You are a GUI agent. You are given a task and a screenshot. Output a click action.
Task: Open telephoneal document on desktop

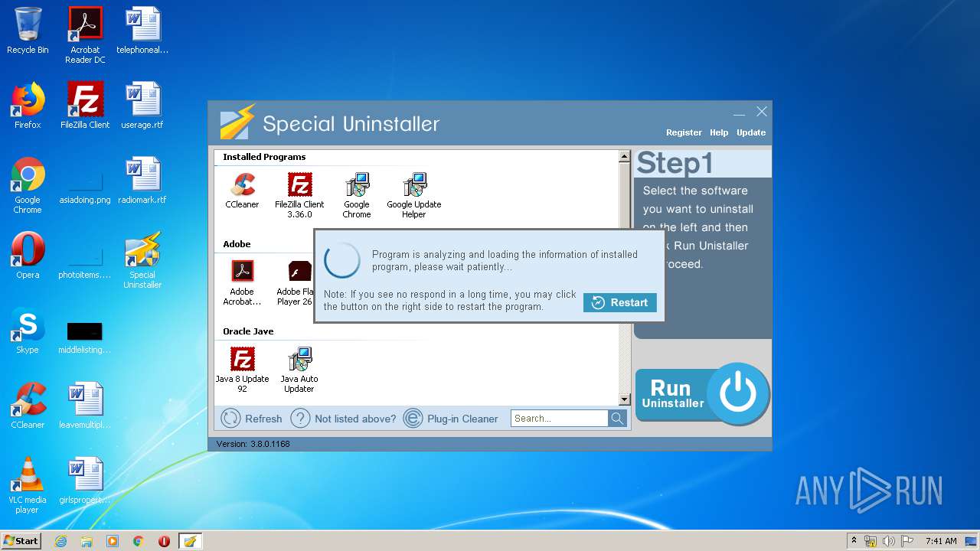142,31
